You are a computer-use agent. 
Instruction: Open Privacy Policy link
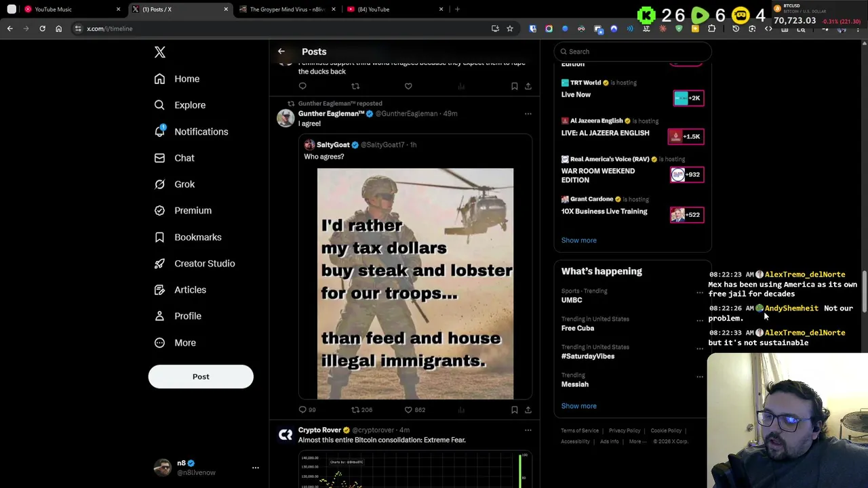pyautogui.click(x=625, y=430)
